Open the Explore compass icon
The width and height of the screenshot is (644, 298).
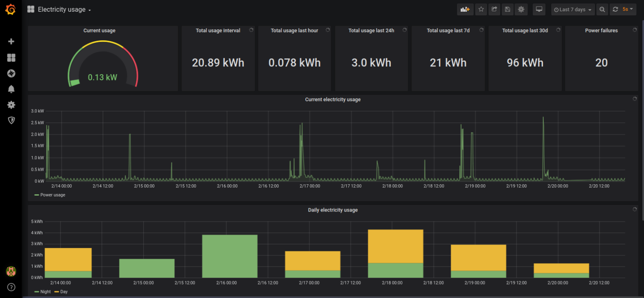pos(11,73)
